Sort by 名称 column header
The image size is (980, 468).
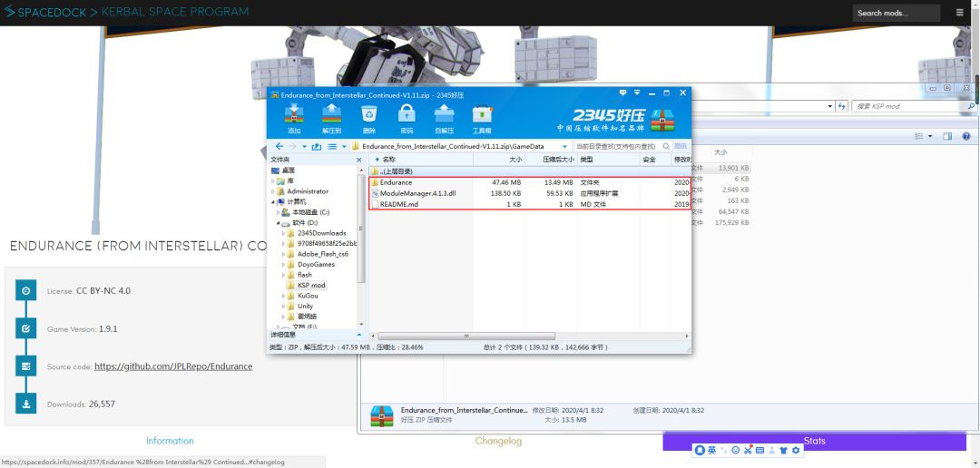click(423, 160)
